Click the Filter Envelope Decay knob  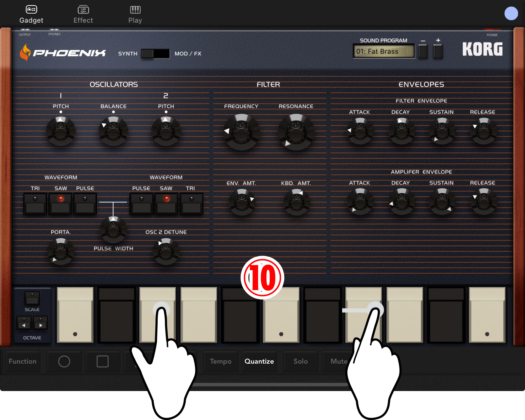[402, 131]
